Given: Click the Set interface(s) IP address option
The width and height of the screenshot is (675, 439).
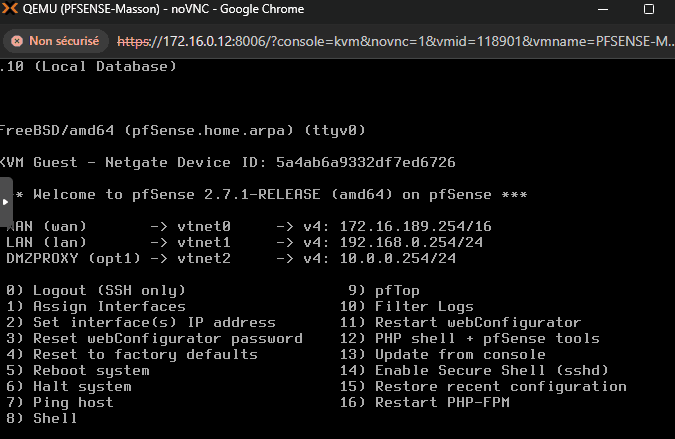Looking at the screenshot, I should coord(141,322).
